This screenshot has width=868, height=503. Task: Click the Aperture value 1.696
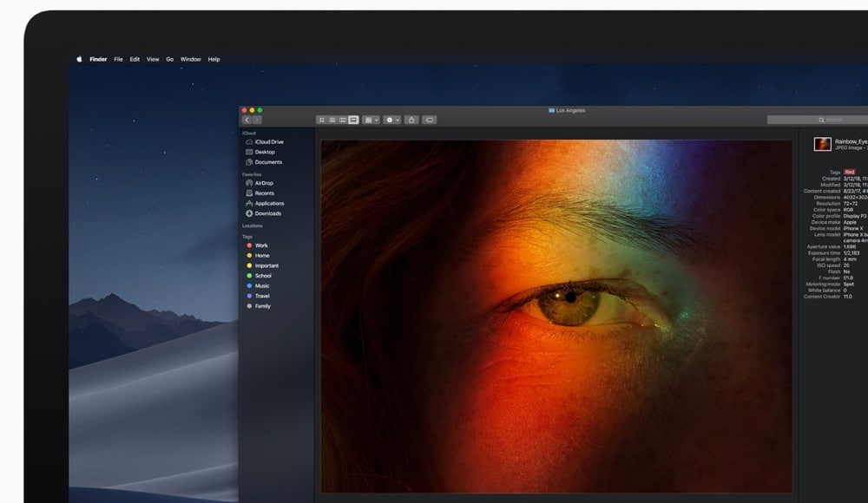tap(850, 247)
